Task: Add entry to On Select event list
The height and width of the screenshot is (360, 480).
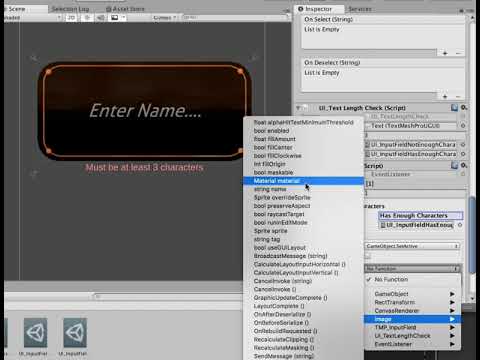Action: click(x=445, y=53)
